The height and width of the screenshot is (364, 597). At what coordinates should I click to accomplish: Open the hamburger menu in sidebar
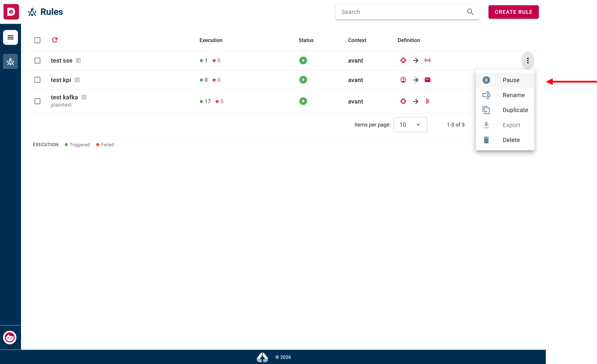10,37
